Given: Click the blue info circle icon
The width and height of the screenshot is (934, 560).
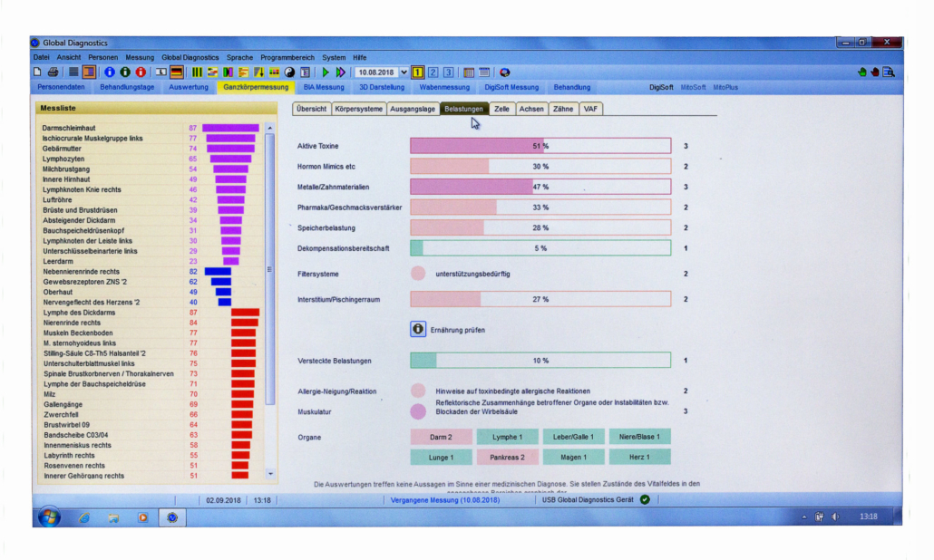Looking at the screenshot, I should pyautogui.click(x=110, y=72).
